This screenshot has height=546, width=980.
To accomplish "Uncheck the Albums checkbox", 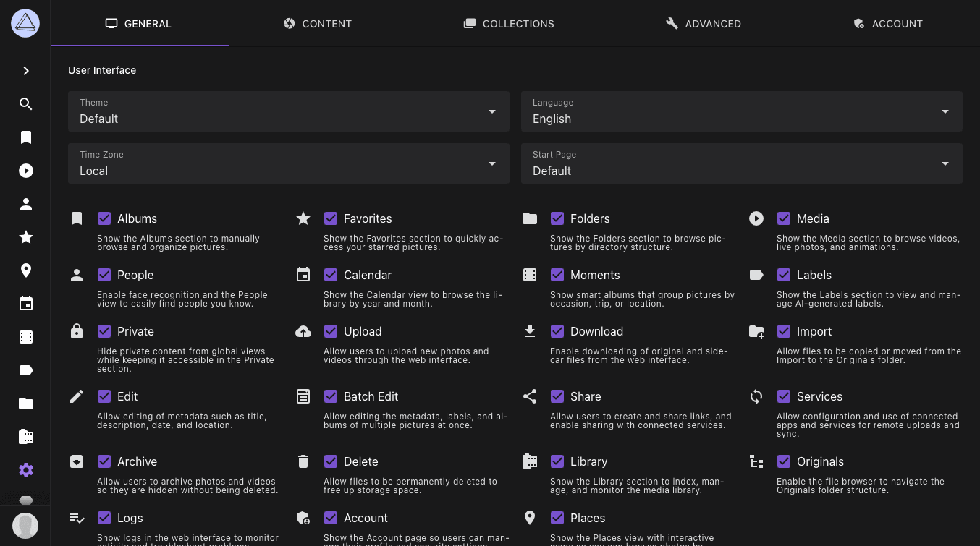I will [104, 218].
